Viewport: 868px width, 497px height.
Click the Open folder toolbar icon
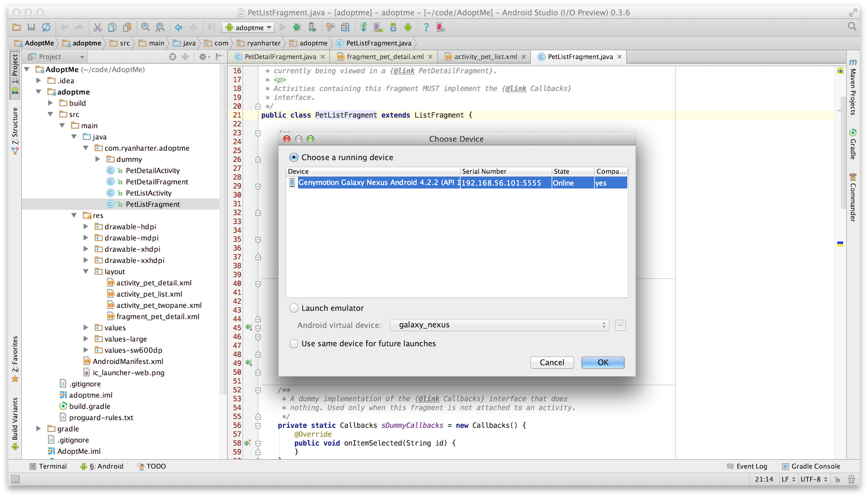17,27
